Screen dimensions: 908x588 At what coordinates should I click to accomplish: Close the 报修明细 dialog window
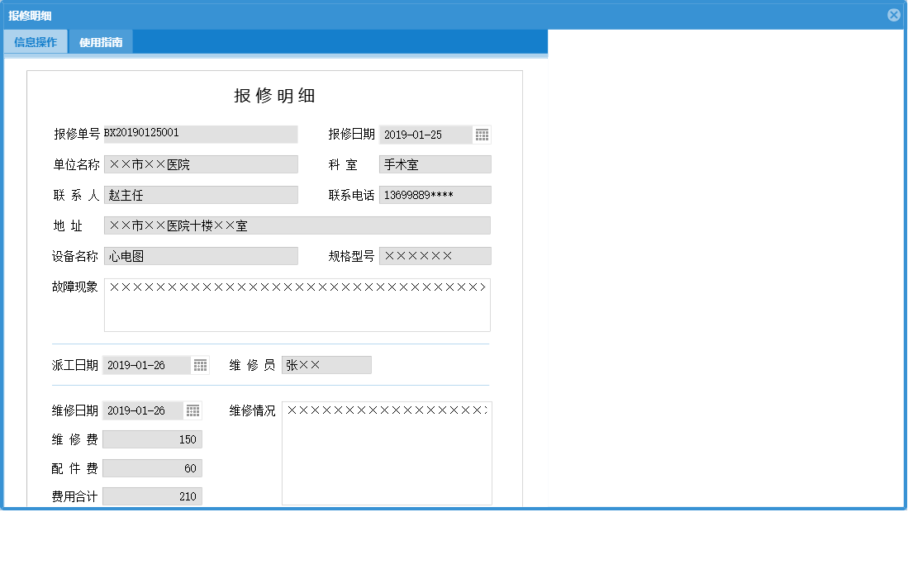(x=893, y=14)
